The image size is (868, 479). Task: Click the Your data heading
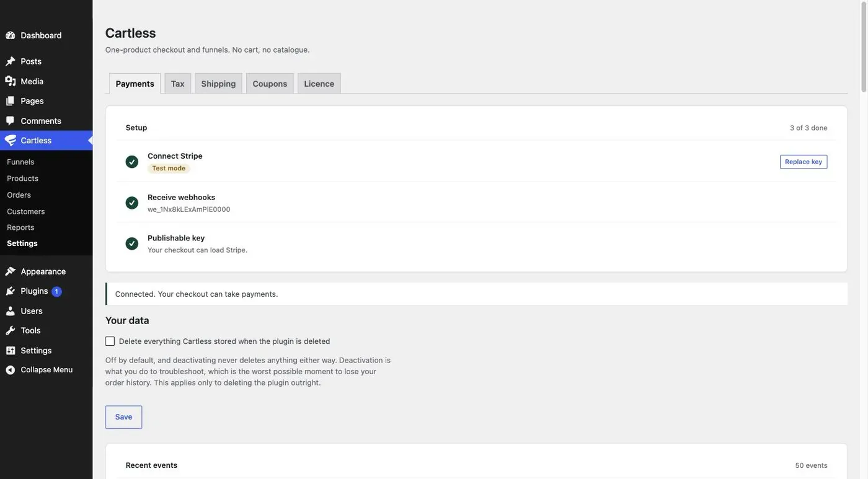[127, 320]
